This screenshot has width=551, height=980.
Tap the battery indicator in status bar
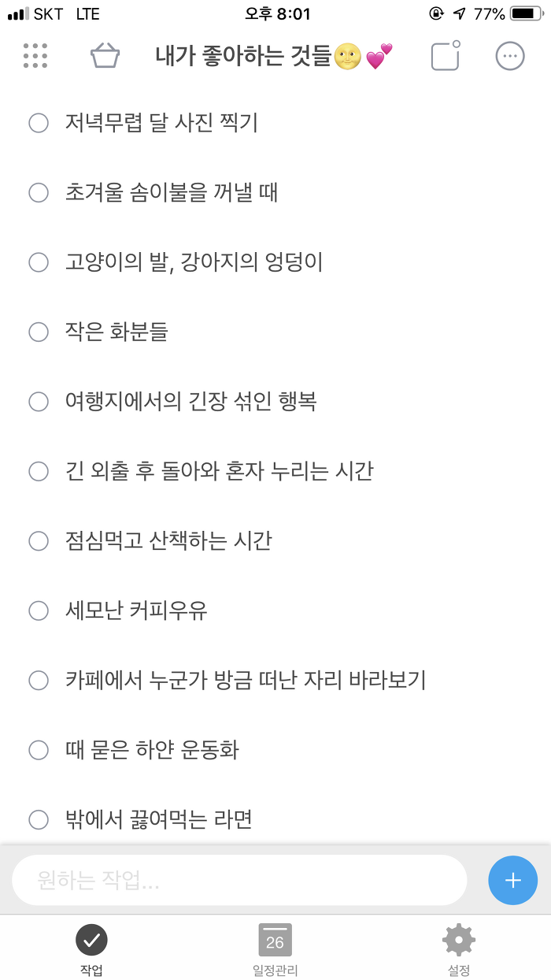526,13
